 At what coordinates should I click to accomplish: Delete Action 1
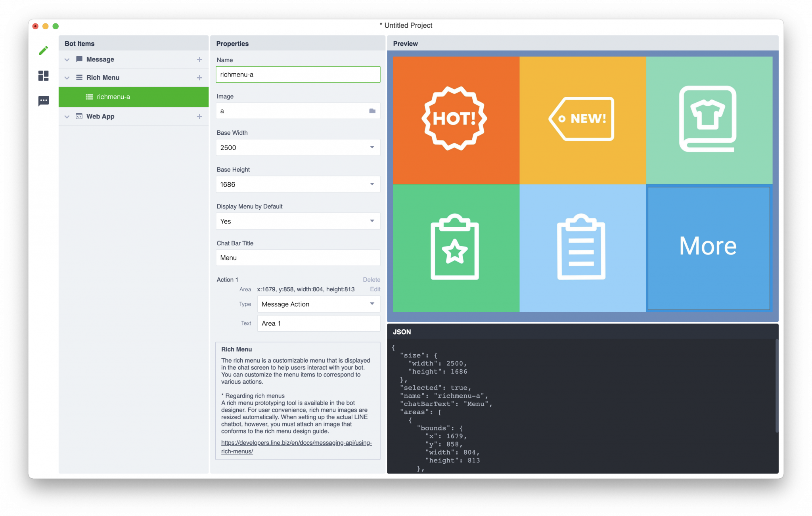371,279
